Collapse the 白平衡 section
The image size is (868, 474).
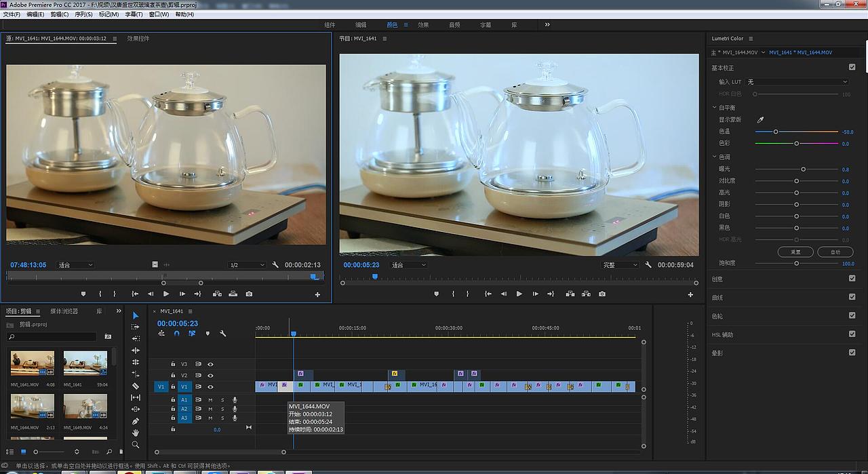point(714,107)
